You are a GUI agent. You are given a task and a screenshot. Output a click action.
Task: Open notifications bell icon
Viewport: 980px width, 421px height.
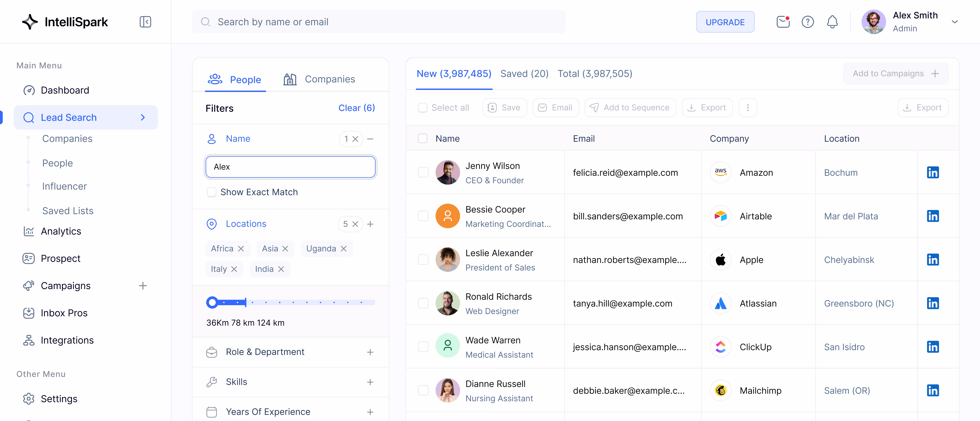(832, 22)
